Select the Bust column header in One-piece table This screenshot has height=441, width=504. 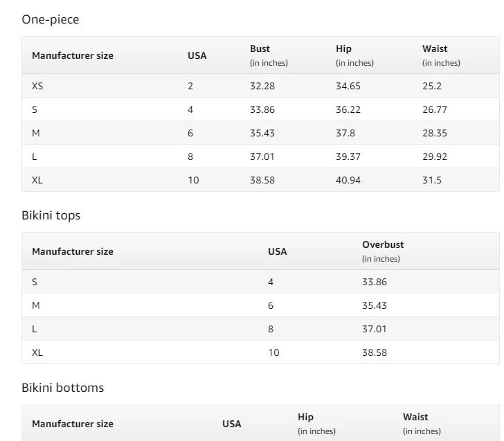(260, 49)
